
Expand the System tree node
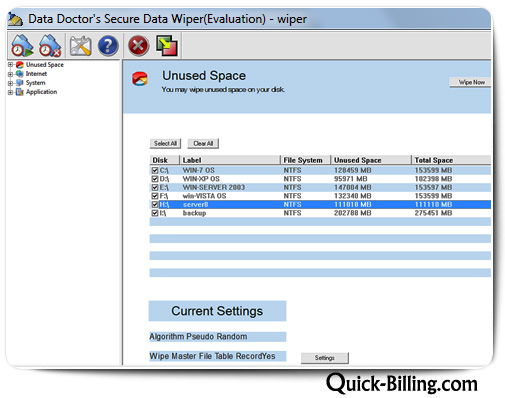(10, 83)
